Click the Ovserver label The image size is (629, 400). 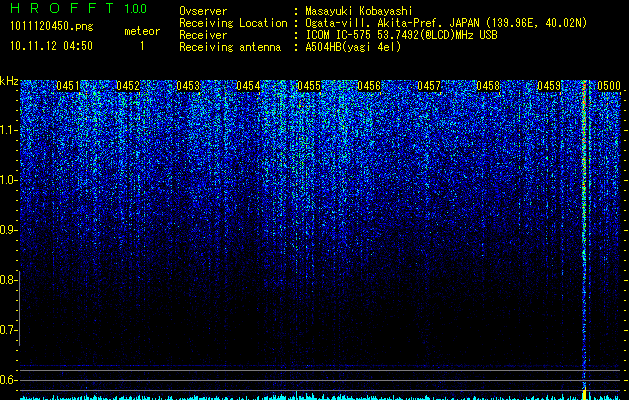tap(203, 11)
